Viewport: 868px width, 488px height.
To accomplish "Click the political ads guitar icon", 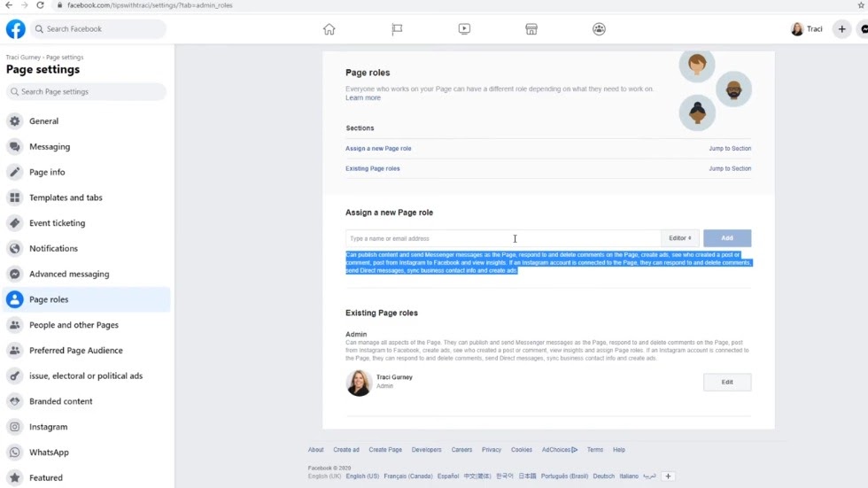I will pyautogui.click(x=15, y=376).
